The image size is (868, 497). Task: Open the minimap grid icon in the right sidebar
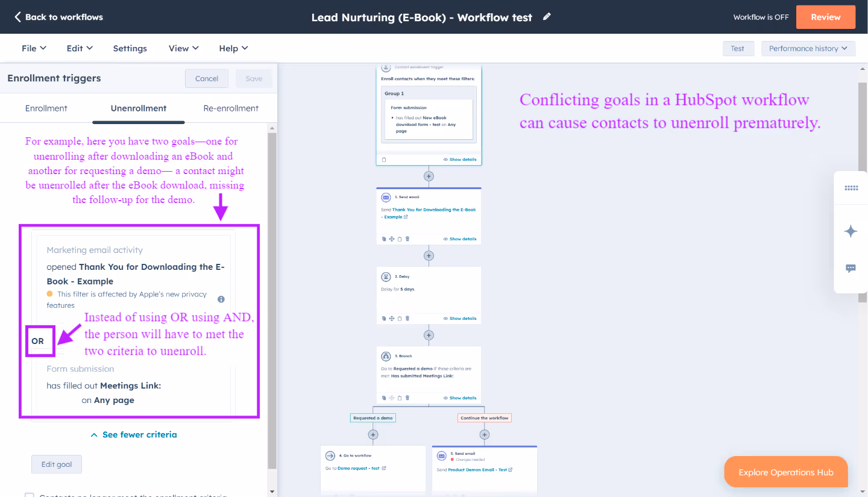coord(851,188)
